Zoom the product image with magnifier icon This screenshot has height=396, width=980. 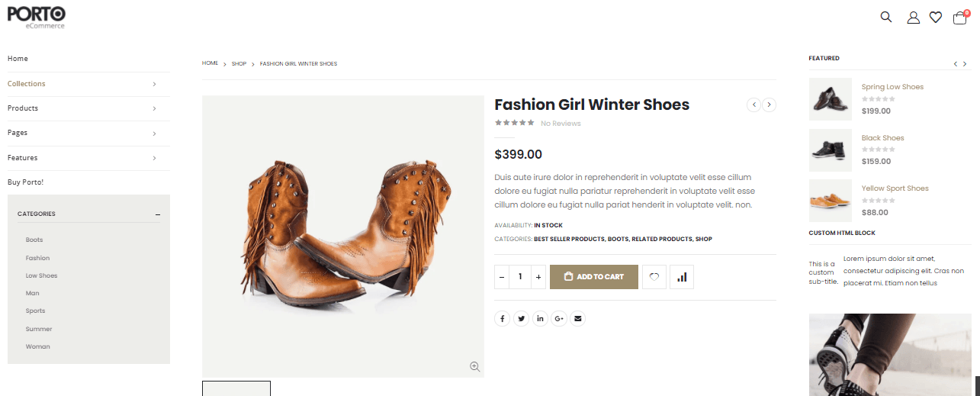pyautogui.click(x=475, y=367)
